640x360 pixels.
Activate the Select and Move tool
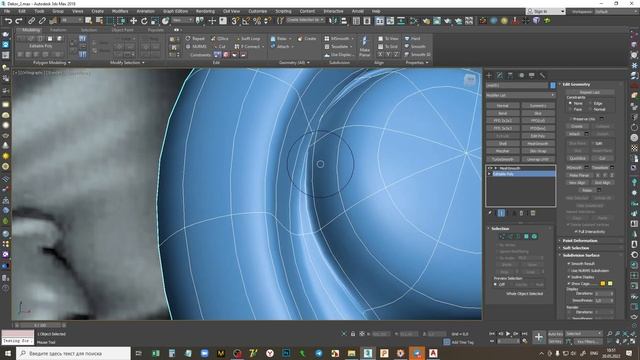133,20
